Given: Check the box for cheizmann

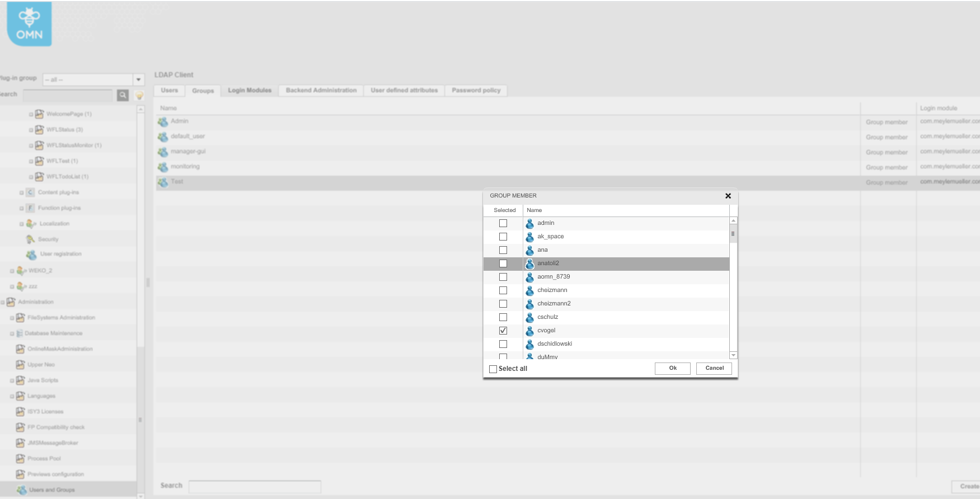Looking at the screenshot, I should (x=503, y=290).
